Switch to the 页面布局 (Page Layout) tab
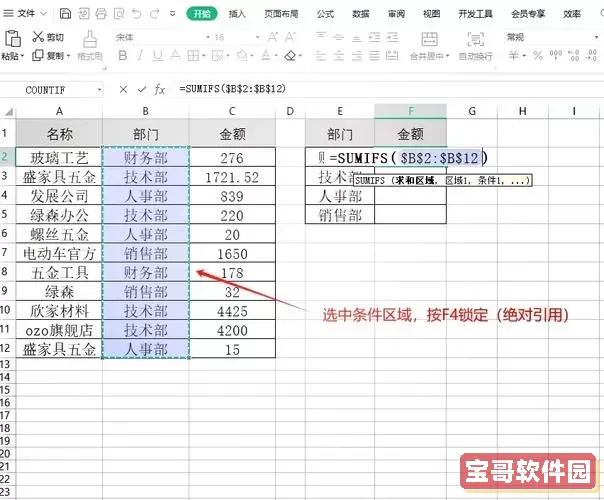The image size is (604, 500). click(x=281, y=14)
